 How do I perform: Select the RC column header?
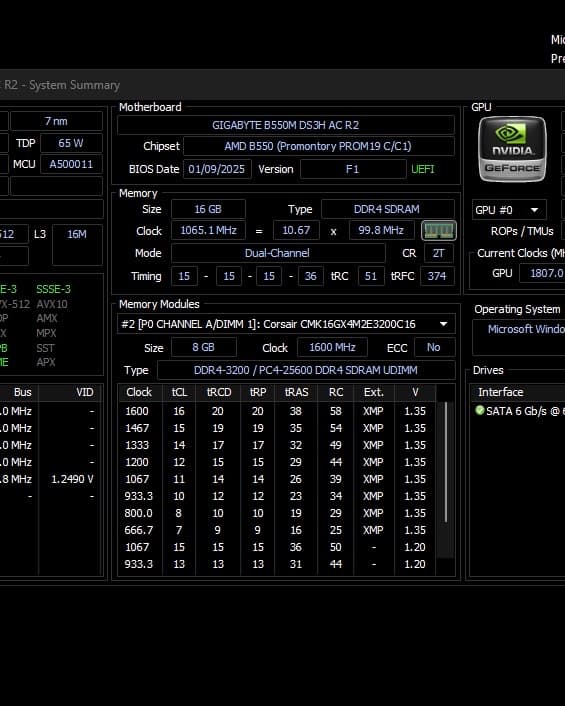[336, 392]
